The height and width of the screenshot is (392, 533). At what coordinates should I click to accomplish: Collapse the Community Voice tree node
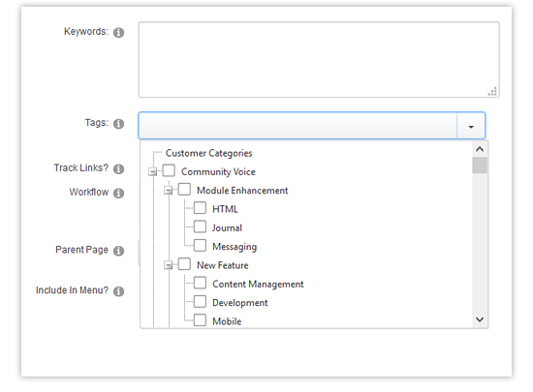[x=152, y=171]
